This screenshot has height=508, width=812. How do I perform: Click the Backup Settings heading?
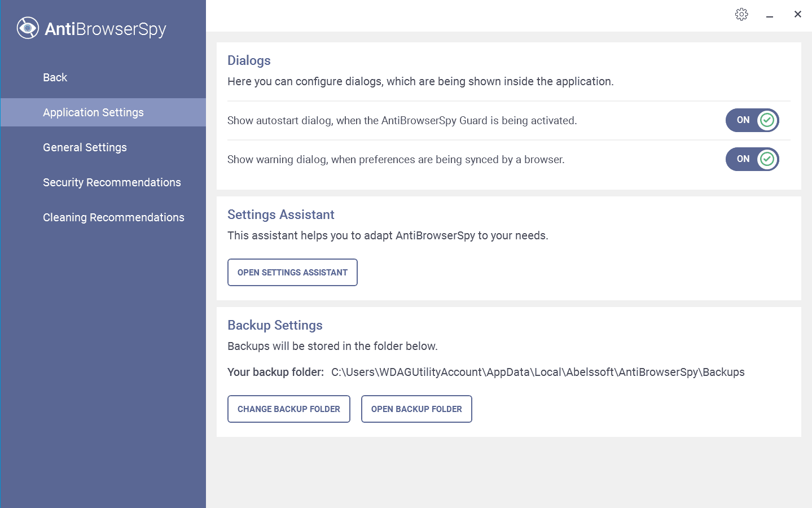[275, 325]
